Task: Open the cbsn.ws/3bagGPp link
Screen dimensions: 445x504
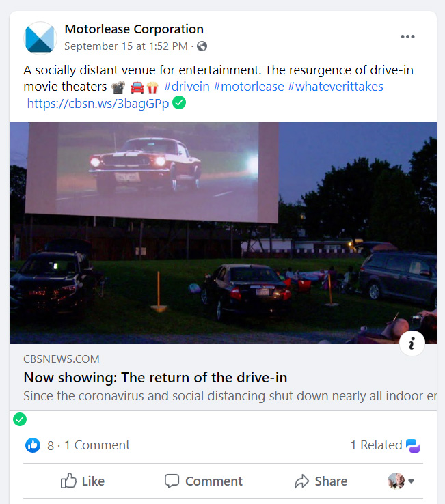Action: pyautogui.click(x=98, y=104)
